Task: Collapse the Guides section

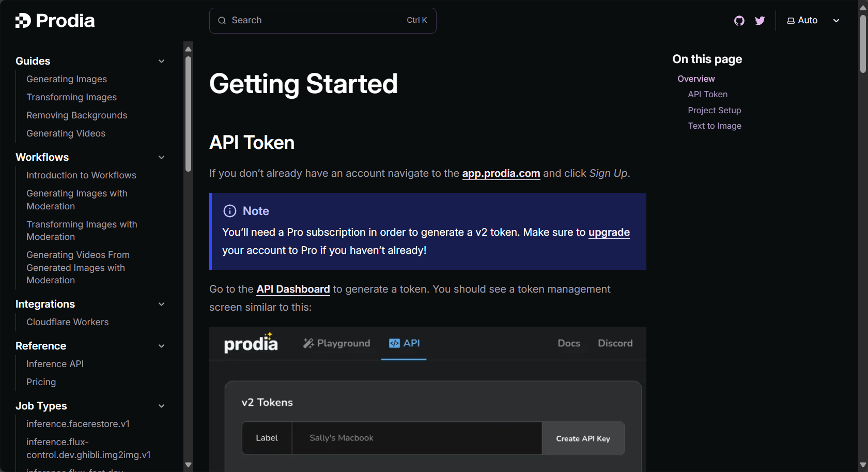Action: click(x=161, y=61)
